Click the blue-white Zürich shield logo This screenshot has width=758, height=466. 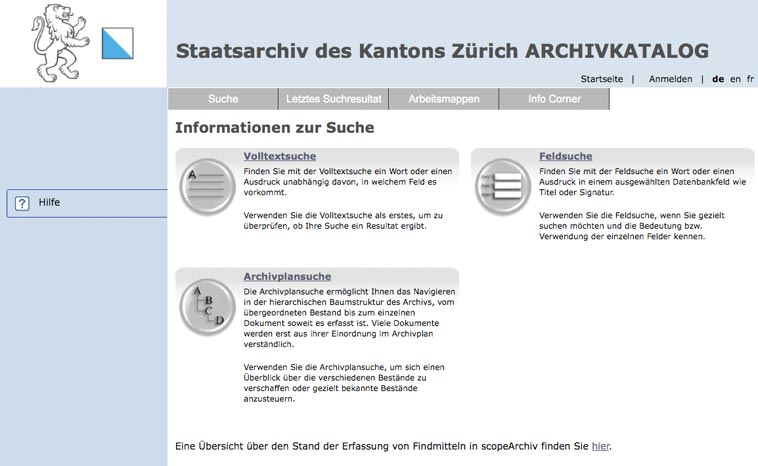pos(117,44)
